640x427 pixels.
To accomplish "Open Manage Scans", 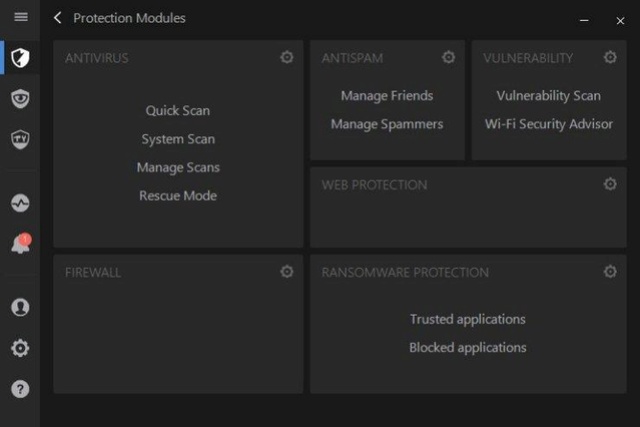I will 178,167.
